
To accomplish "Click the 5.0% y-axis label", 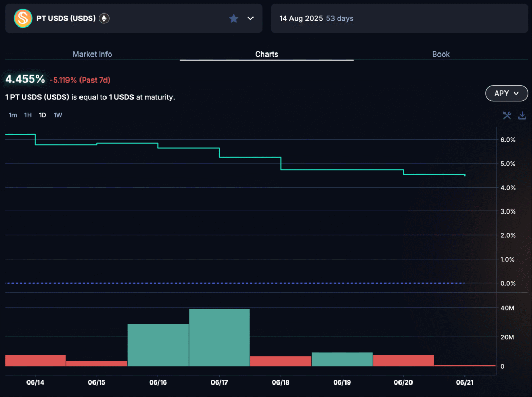I will click(x=508, y=164).
